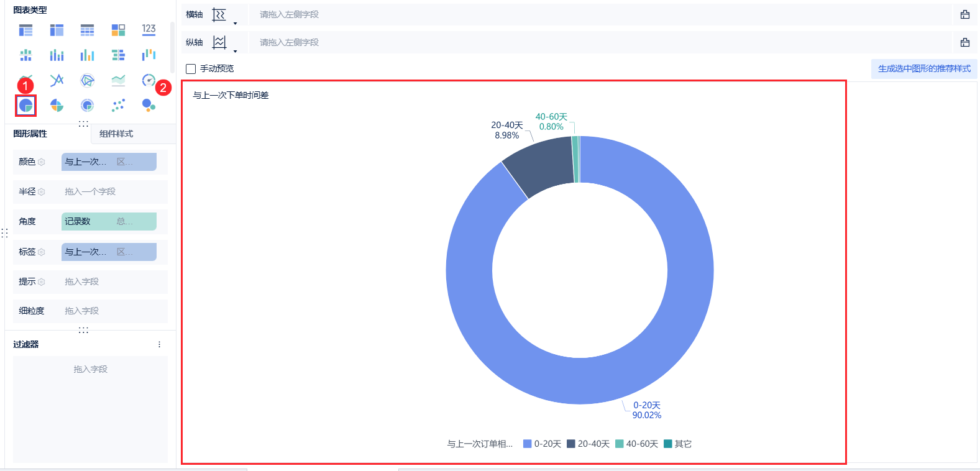The width and height of the screenshot is (980, 471).
Task: Click 生成选中图形的推荐样式 button
Action: click(924, 68)
